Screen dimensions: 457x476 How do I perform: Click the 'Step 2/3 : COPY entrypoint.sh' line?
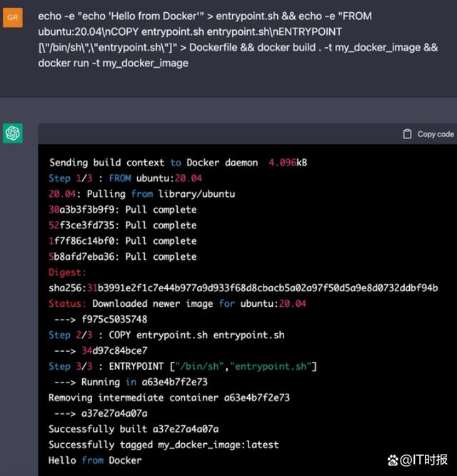[x=166, y=335]
